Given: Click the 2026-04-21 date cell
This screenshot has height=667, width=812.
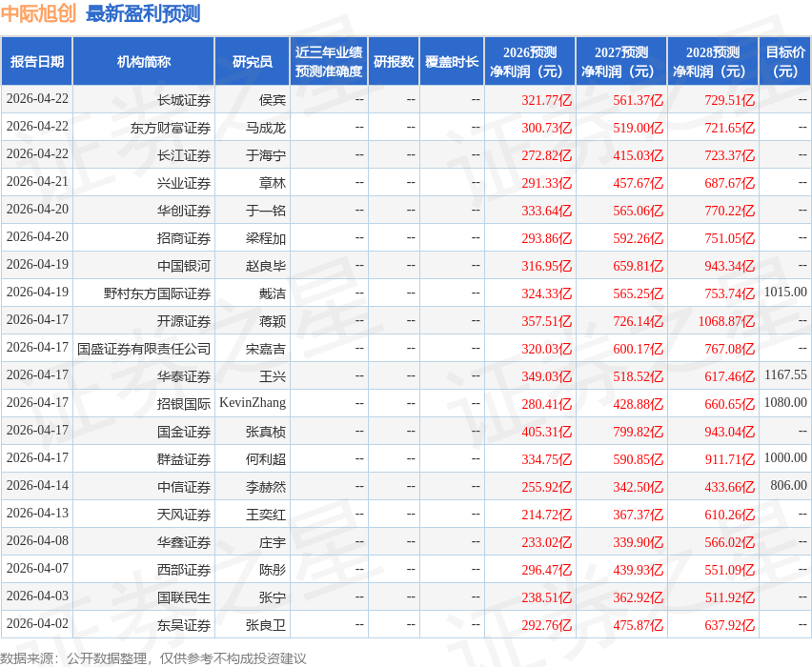Looking at the screenshot, I should coord(37,182).
